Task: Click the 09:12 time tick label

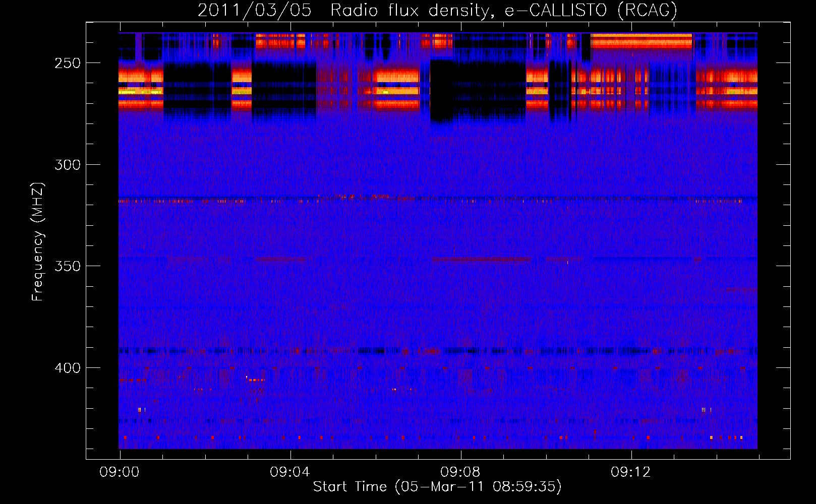Action: click(x=631, y=472)
